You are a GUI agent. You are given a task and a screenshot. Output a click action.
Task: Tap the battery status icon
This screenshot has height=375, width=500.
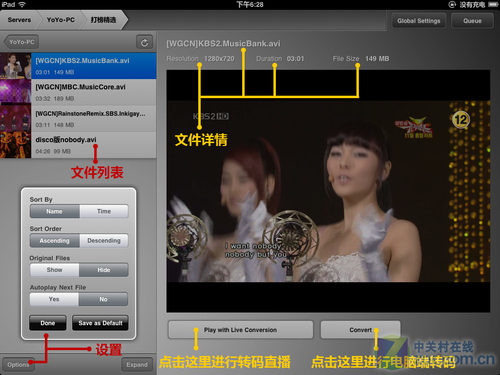click(x=493, y=5)
